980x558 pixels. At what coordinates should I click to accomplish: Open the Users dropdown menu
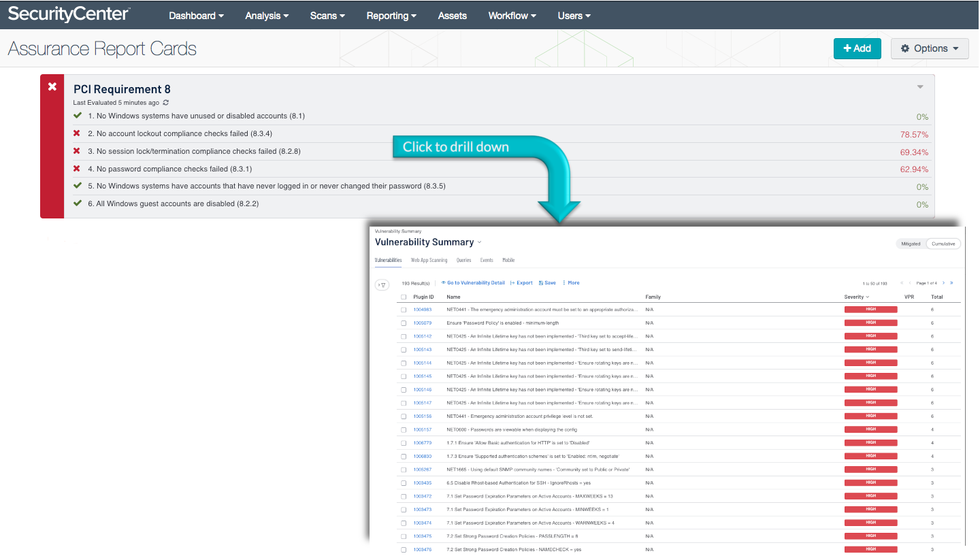[x=574, y=16]
